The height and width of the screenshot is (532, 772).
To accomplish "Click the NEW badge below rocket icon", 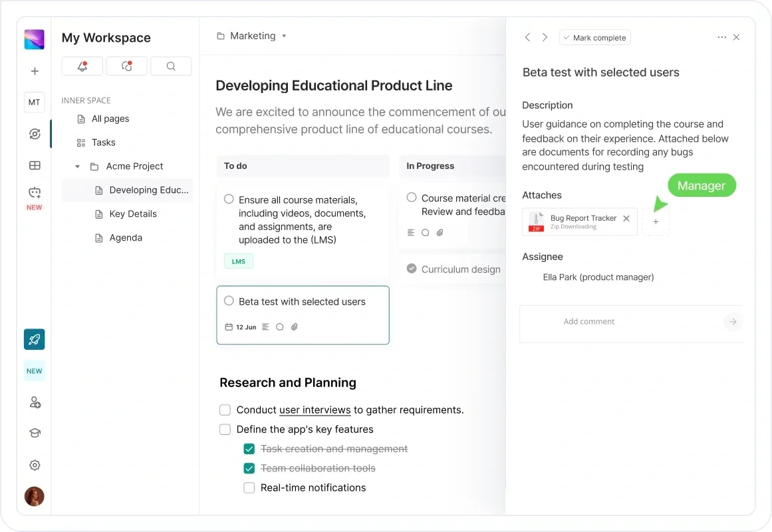I will point(34,371).
